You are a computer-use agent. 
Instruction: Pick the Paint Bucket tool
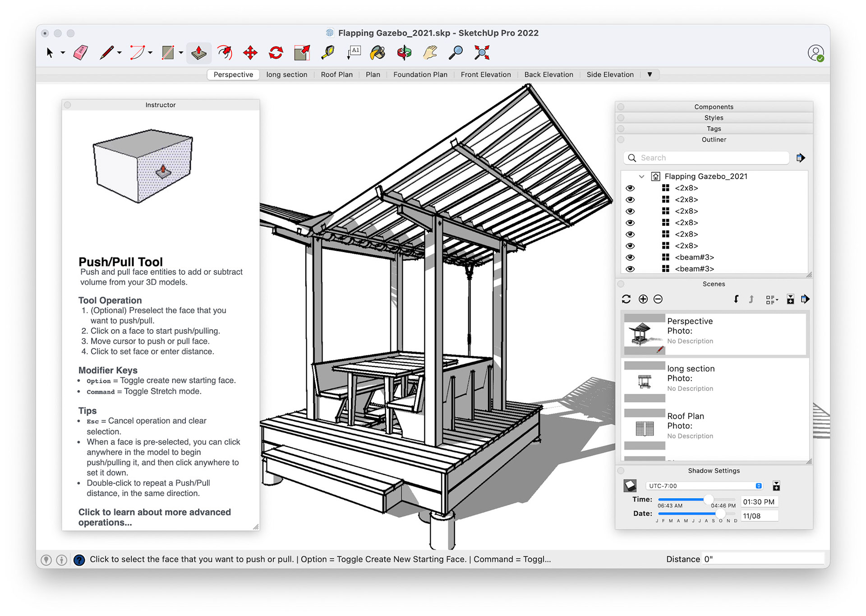pos(378,53)
